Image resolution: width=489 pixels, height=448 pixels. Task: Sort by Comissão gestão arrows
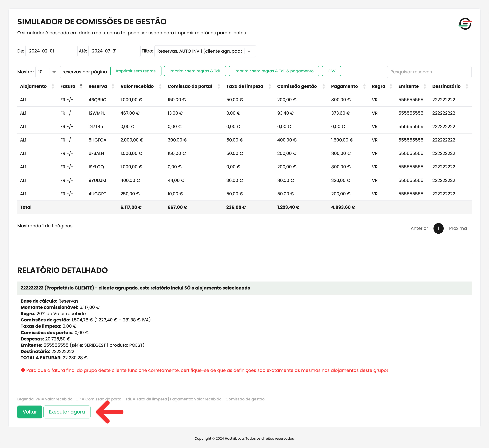(x=324, y=86)
